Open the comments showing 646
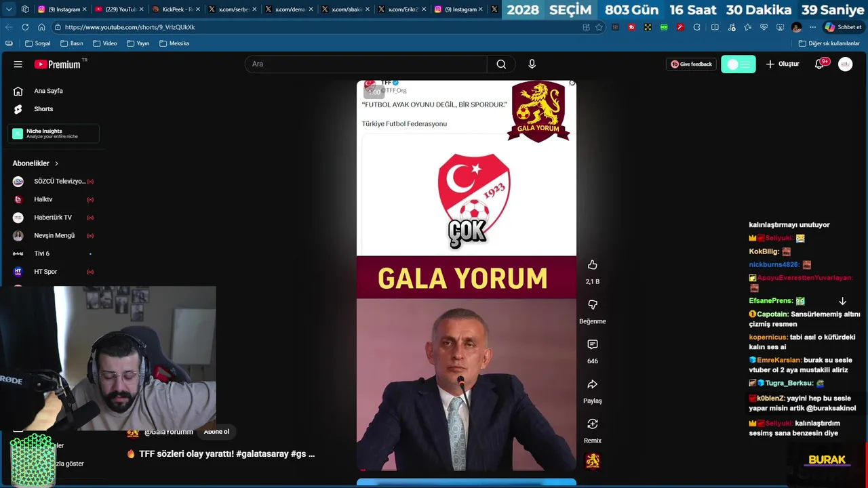Viewport: 868px width, 488px height. (x=593, y=344)
